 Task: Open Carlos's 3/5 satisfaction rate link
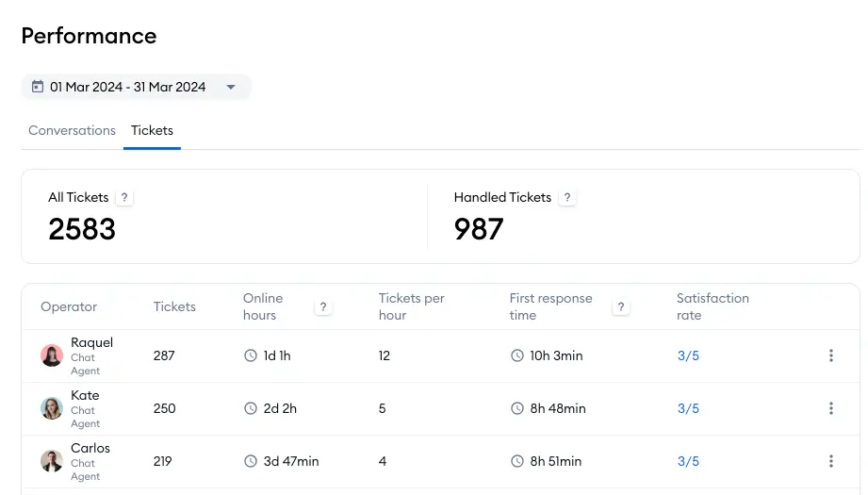(x=688, y=461)
